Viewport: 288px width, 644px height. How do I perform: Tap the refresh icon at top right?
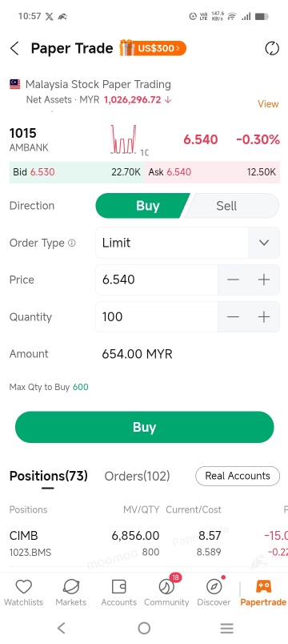tap(271, 49)
